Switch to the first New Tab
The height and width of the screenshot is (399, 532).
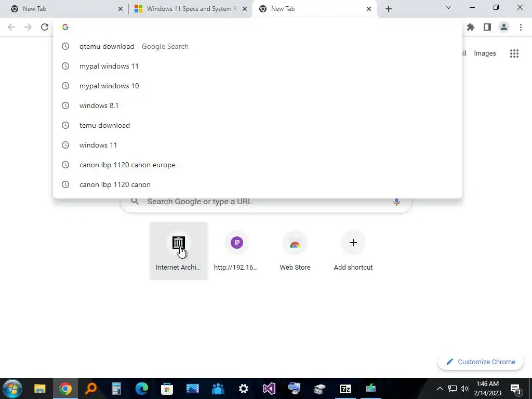pos(66,9)
